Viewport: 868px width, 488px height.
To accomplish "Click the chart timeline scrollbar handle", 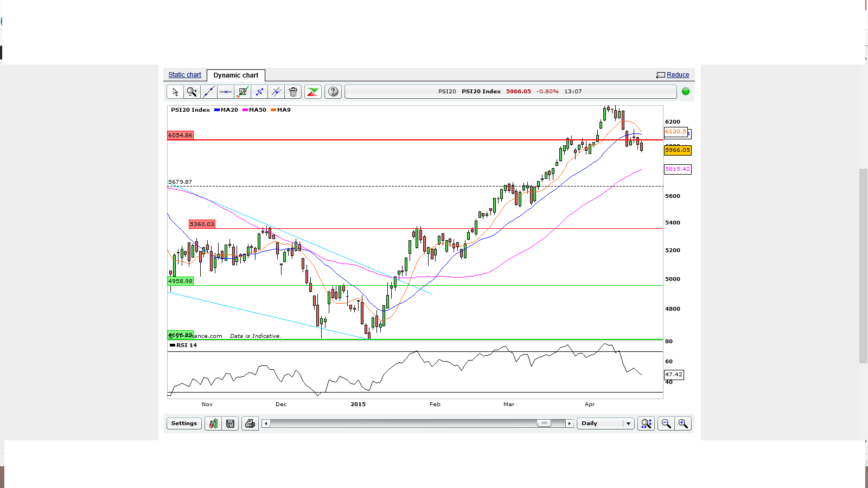I will (x=544, y=423).
